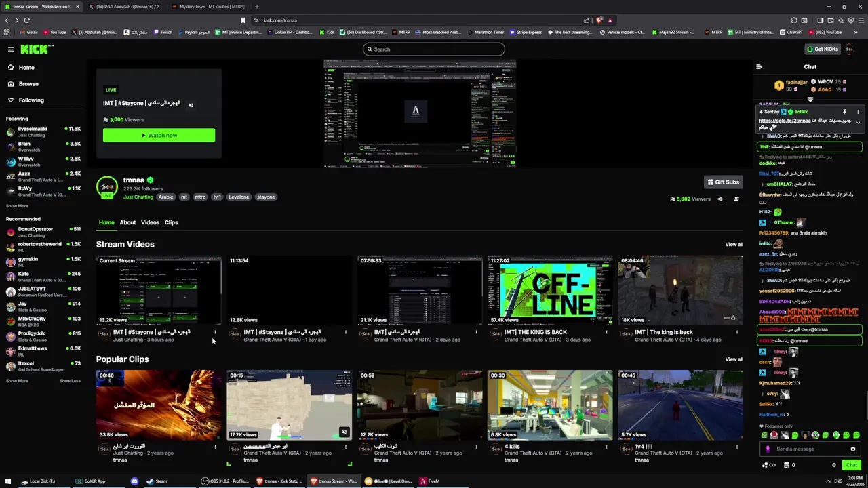The height and width of the screenshot is (488, 868).
Task: Open a new browser tab with the plus button
Action: [256, 7]
